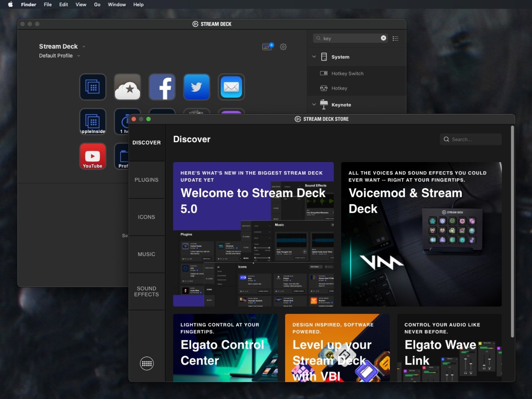
Task: Click the store Search input field
Action: coord(471,139)
